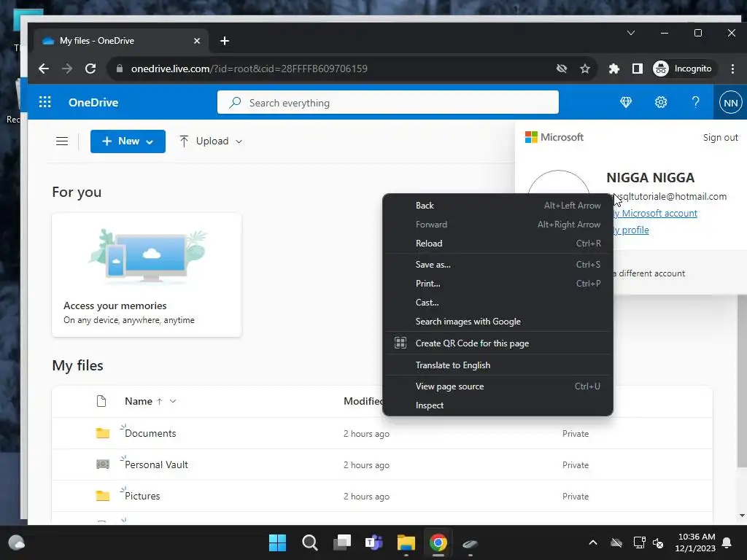Choose Print... from the context menu
Screen dimensions: 747x560
[x=498, y=284]
